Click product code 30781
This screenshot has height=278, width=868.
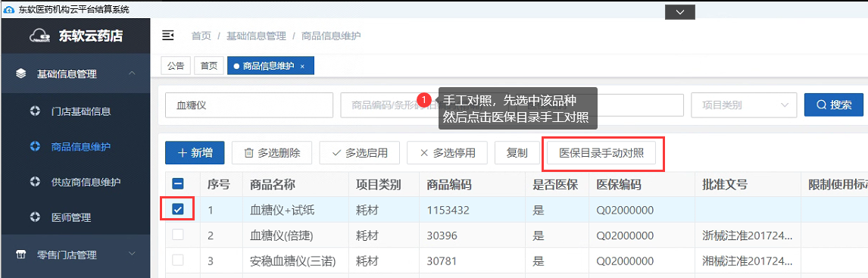[x=441, y=261]
